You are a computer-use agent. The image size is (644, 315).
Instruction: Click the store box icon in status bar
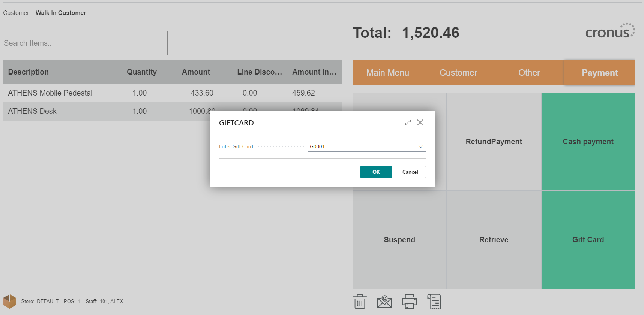9,301
